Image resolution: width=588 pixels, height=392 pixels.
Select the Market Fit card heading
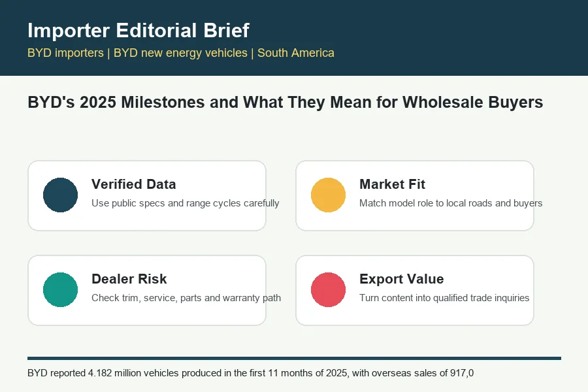pos(392,184)
